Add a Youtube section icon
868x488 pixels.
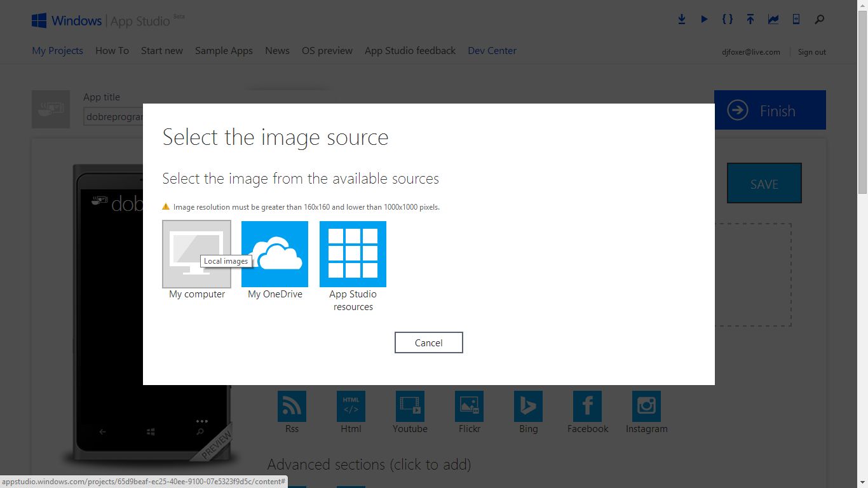tap(410, 406)
